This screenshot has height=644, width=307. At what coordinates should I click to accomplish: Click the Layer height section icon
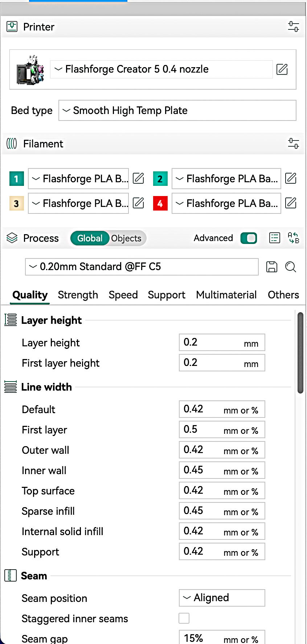[x=11, y=320]
